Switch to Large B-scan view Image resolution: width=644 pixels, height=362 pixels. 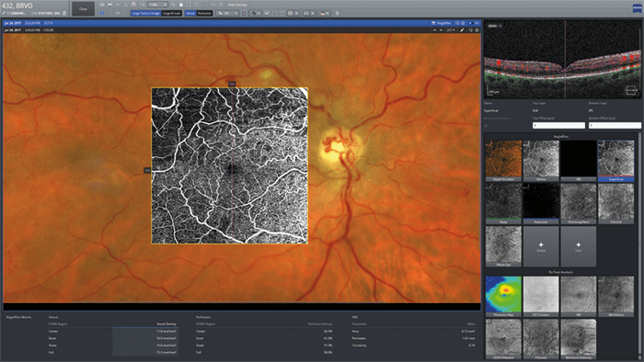(171, 13)
